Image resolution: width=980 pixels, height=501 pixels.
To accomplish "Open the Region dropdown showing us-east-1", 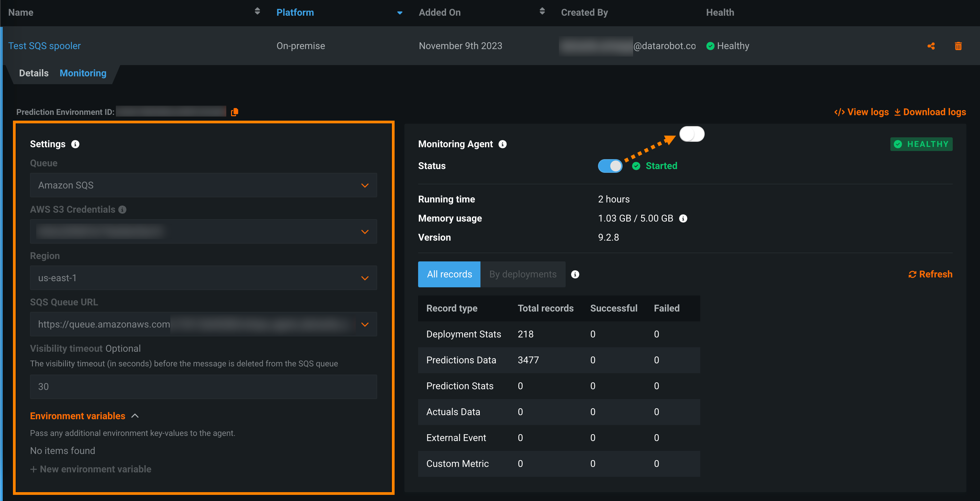I will click(203, 278).
